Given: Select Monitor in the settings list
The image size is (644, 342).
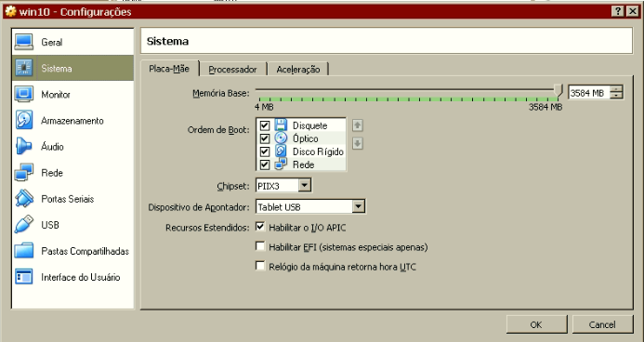Looking at the screenshot, I should click(x=72, y=94).
